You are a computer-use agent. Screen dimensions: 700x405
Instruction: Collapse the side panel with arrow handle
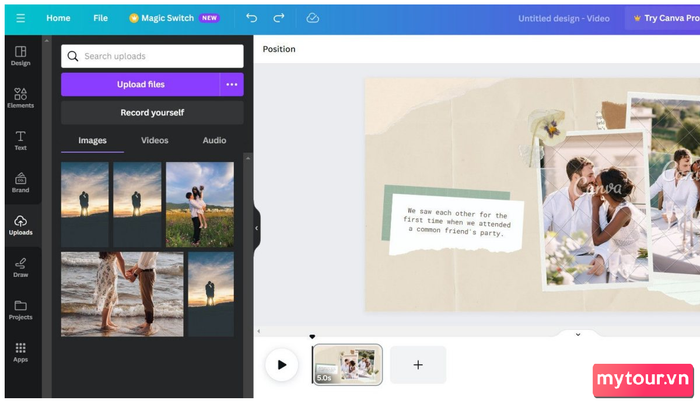257,228
